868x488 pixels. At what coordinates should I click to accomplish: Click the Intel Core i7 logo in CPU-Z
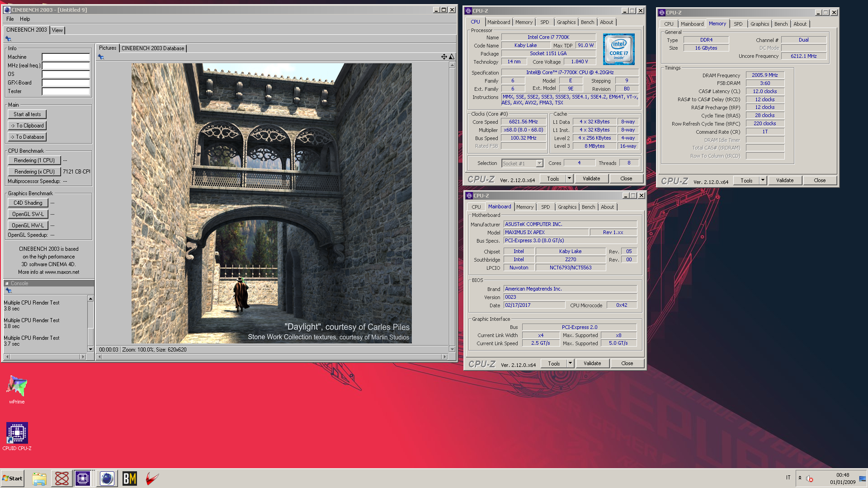(x=618, y=49)
